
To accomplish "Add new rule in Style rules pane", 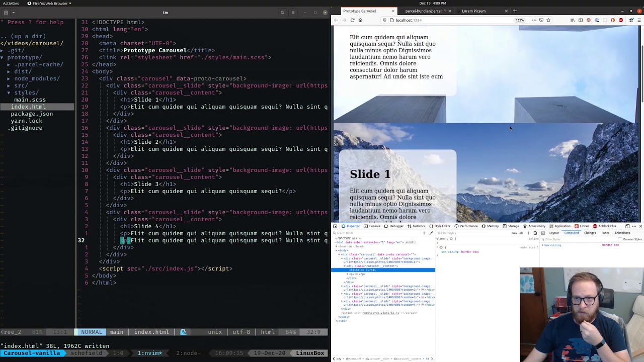I will pos(528,233).
